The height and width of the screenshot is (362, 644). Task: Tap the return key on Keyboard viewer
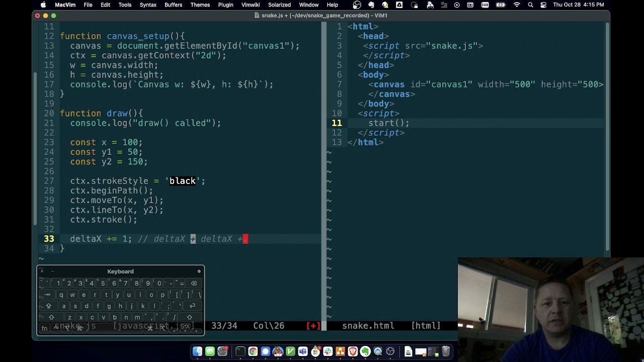(x=192, y=306)
